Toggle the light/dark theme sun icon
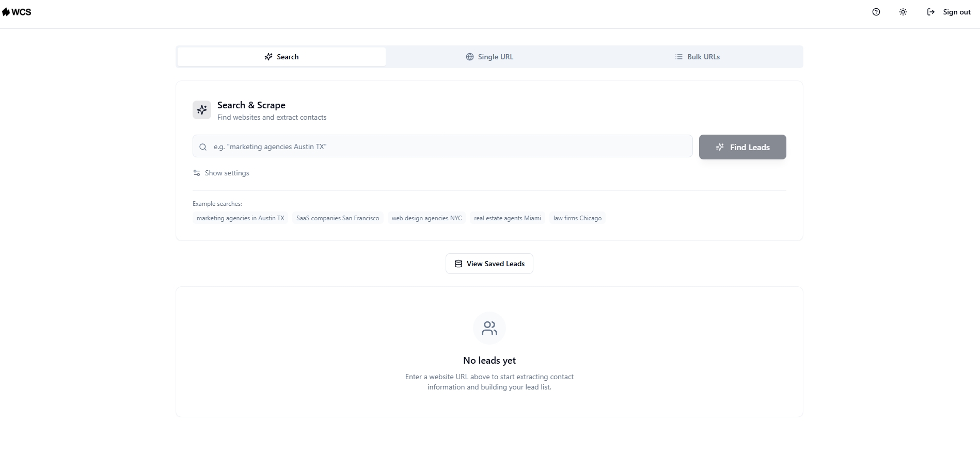The height and width of the screenshot is (472, 980). click(903, 12)
